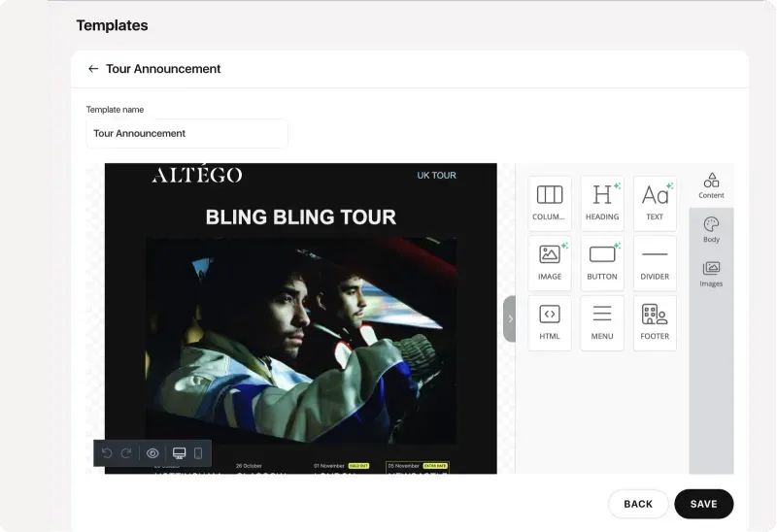
Task: Switch to the Images tab
Action: (711, 274)
